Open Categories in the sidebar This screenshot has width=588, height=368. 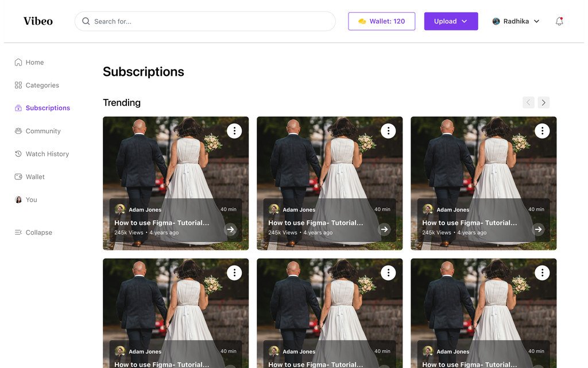point(37,85)
